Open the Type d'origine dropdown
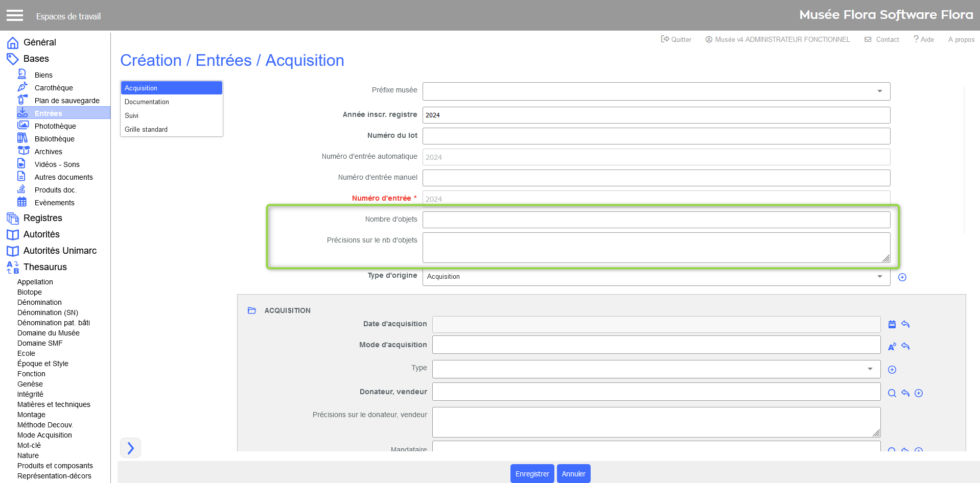Screen dimensions: 980x483 point(656,277)
